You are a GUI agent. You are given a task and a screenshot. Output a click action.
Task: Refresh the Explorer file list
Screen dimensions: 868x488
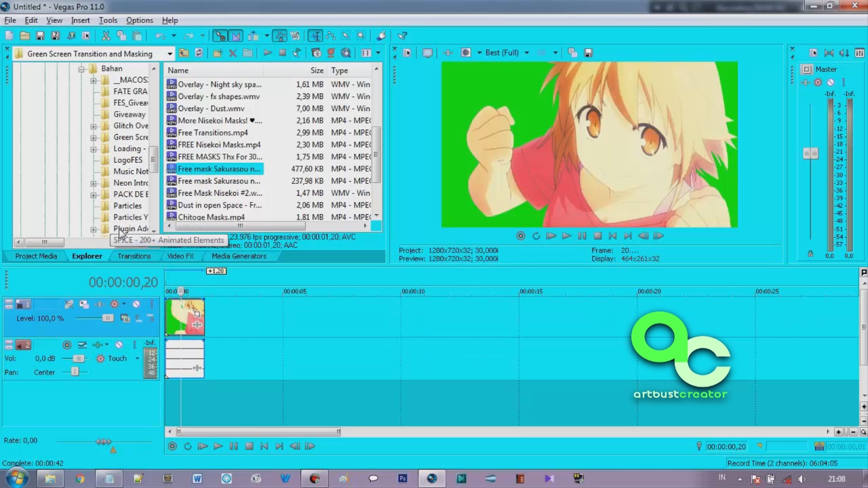[x=199, y=54]
